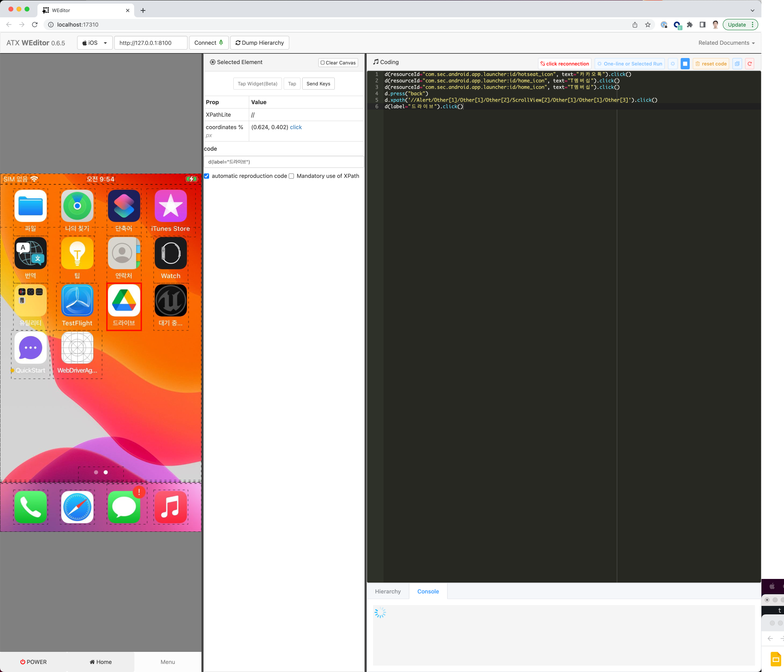
Task: Click Send Keys button
Action: [318, 83]
